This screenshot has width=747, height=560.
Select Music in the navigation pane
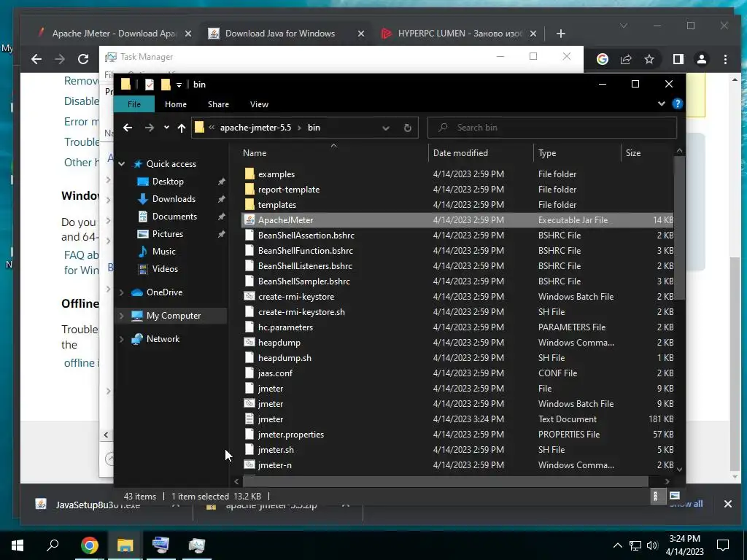click(163, 252)
